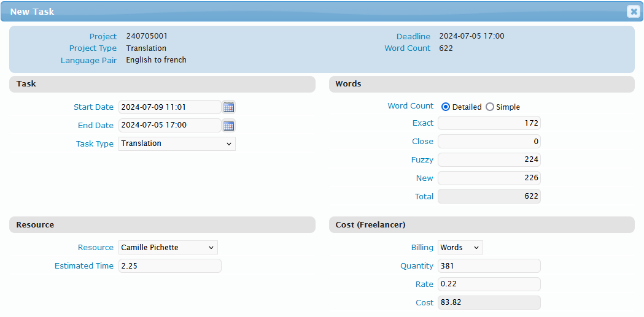The image size is (644, 317).
Task: Click the Quantity input field
Action: coord(489,266)
